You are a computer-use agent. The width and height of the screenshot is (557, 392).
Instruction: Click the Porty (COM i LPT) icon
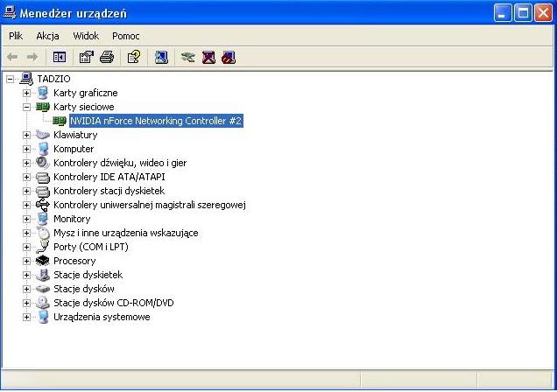43,247
